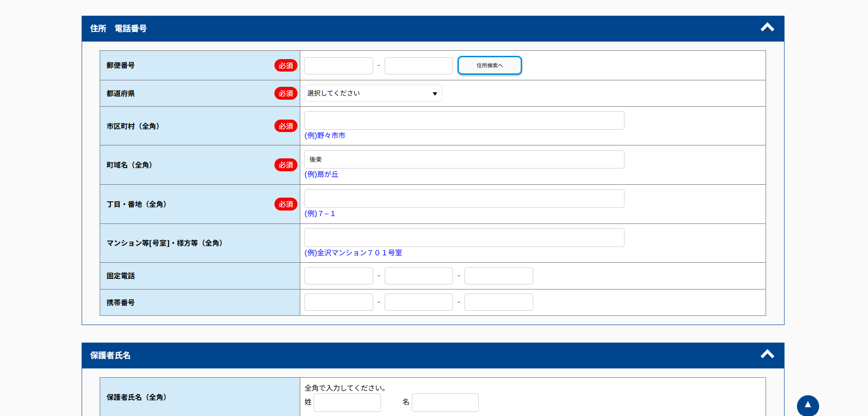
Task: Collapse the 保護者氏名 section chevron
Action: point(767,355)
